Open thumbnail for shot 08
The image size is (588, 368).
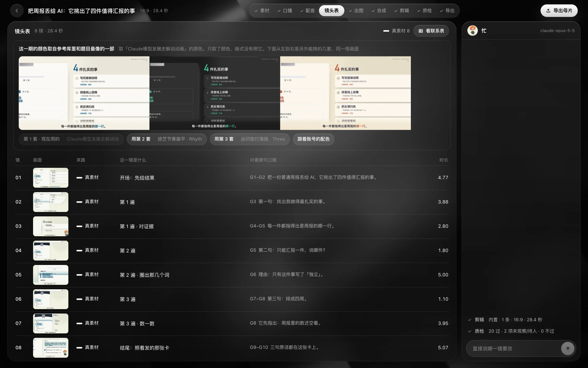tap(51, 348)
